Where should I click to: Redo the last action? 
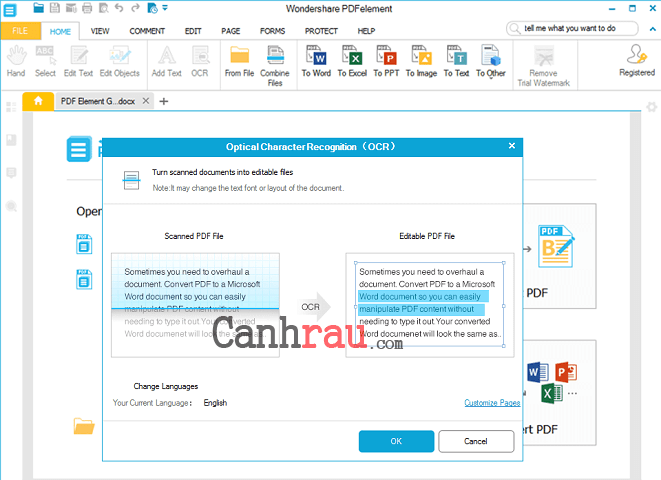(135, 8)
